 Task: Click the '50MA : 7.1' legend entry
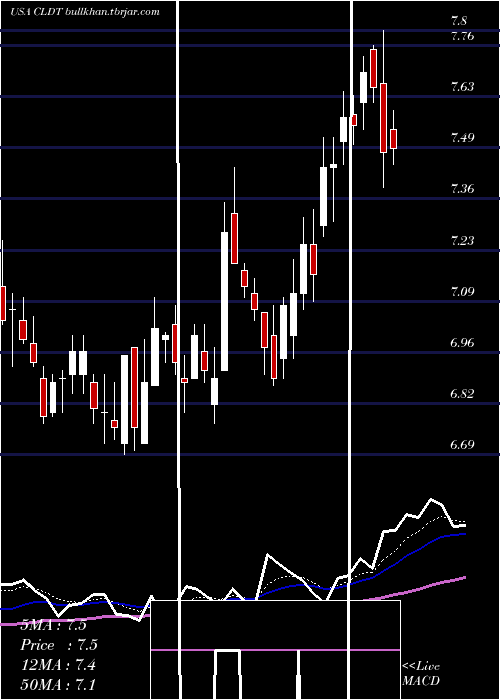point(58,684)
